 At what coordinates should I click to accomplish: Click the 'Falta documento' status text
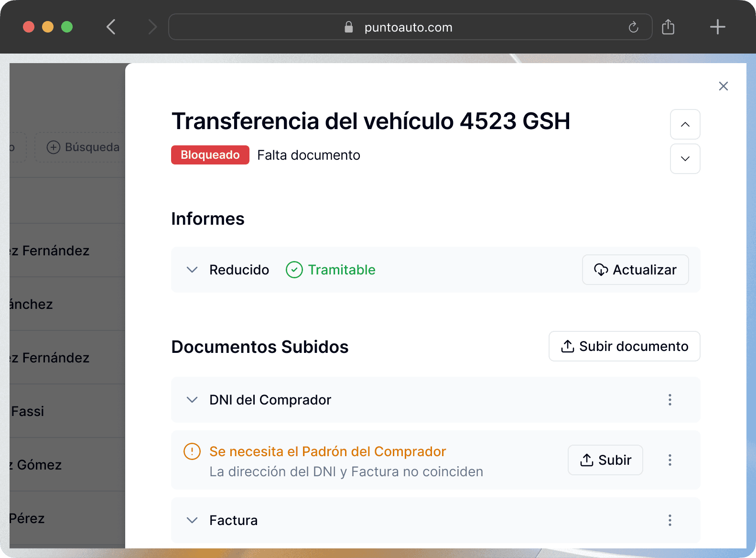pyautogui.click(x=309, y=155)
